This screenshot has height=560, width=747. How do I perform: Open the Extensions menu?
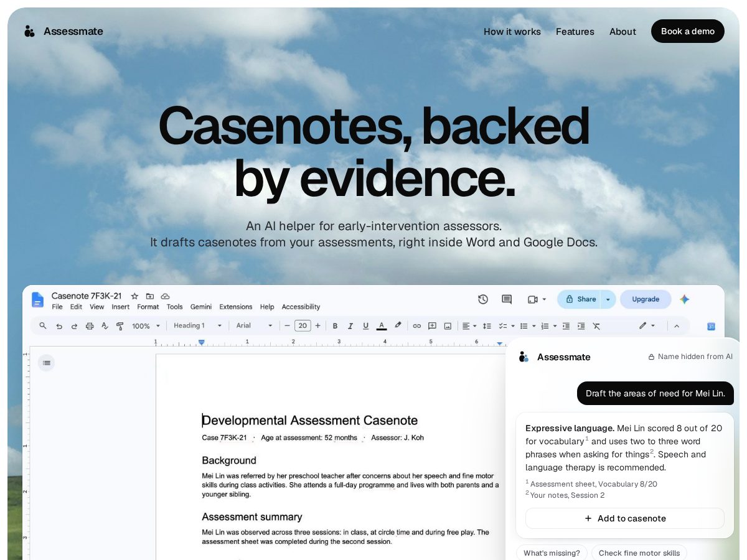(x=236, y=307)
